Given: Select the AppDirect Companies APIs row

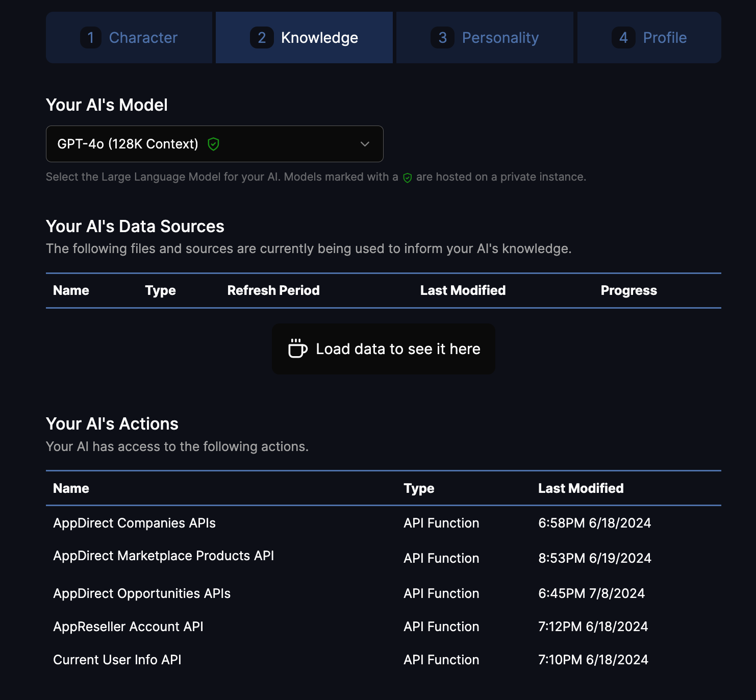Looking at the screenshot, I should click(384, 523).
